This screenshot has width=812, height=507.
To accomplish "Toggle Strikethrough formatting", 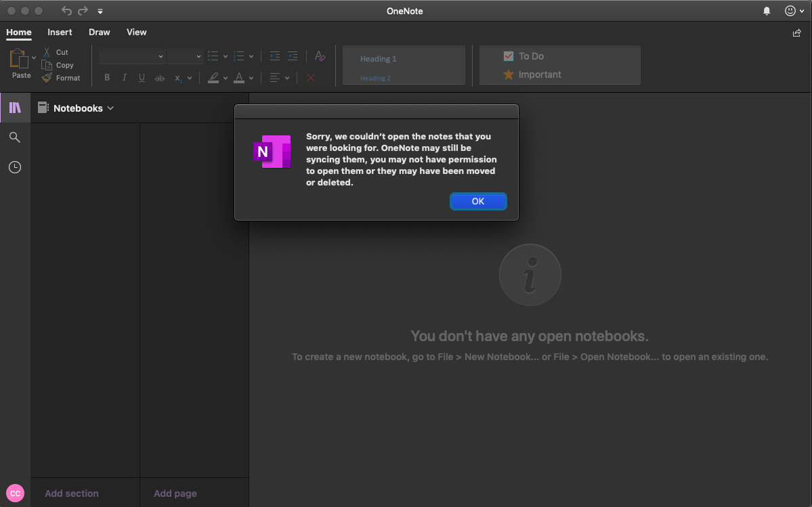I will click(x=160, y=78).
